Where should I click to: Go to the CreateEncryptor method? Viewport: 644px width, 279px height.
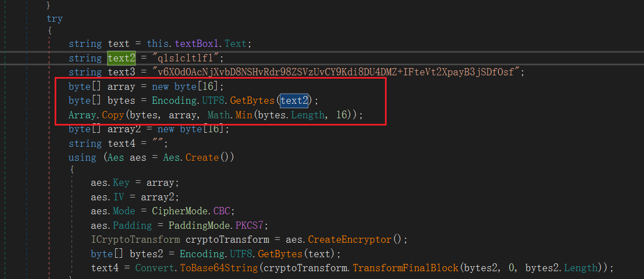tap(350, 239)
